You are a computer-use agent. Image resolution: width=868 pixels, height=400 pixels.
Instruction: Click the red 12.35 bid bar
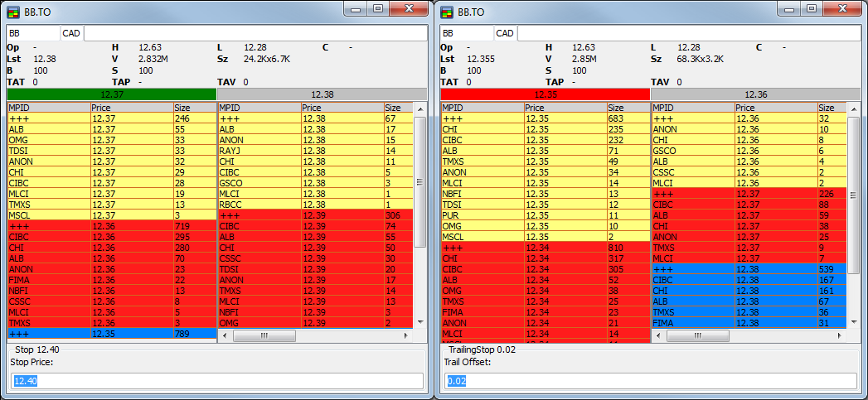545,94
